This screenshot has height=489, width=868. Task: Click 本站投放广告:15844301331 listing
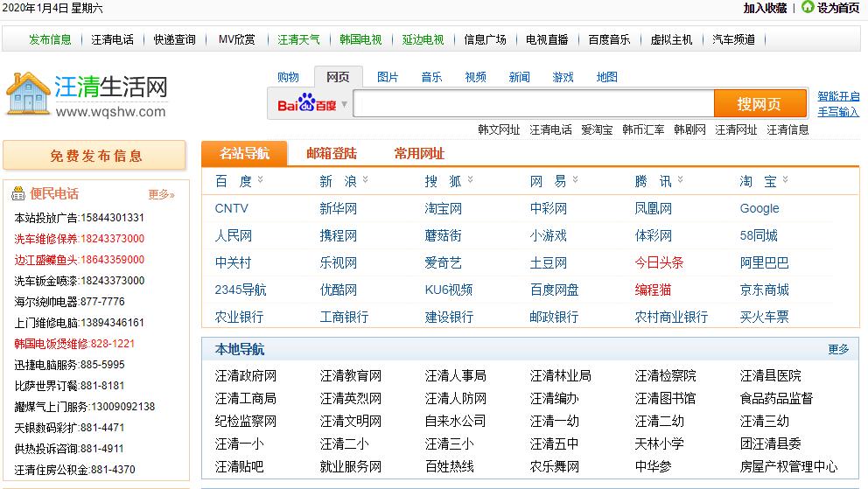(79, 218)
